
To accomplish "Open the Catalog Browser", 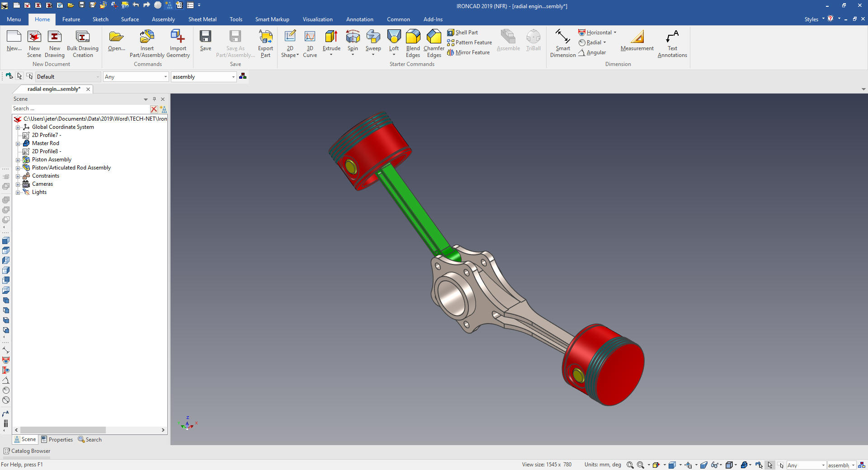I will click(27, 451).
